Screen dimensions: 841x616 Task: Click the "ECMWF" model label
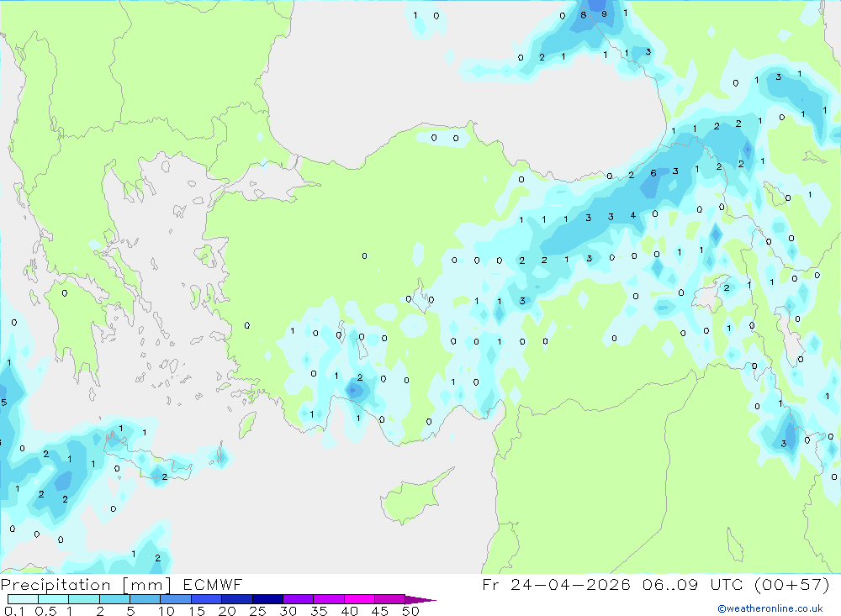213,584
